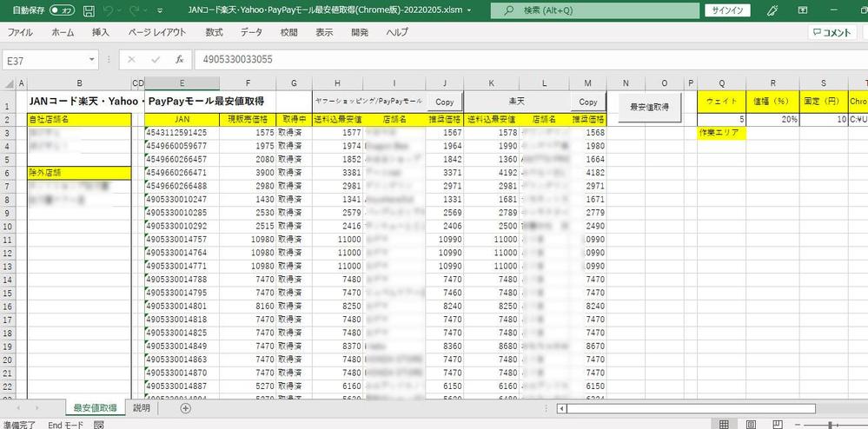The image size is (868, 429).
Task: Click the Undo arrow icon
Action: [x=109, y=10]
